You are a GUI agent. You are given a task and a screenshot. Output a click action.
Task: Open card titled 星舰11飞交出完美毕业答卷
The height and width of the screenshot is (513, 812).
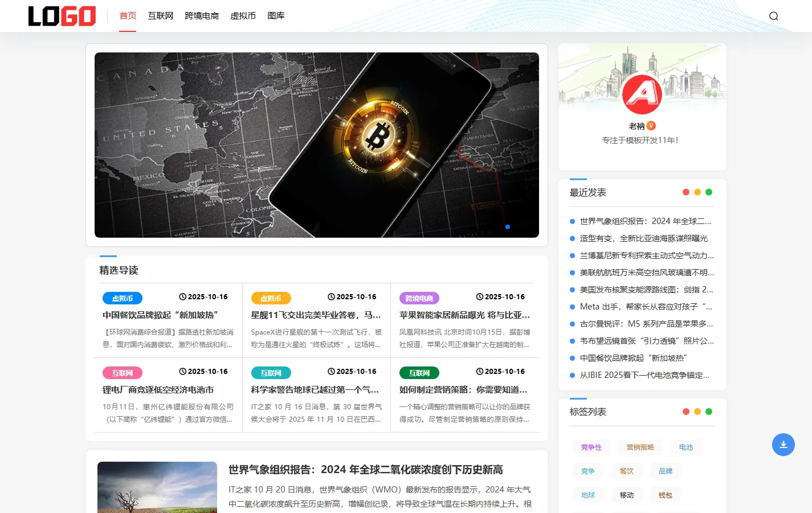pos(316,315)
